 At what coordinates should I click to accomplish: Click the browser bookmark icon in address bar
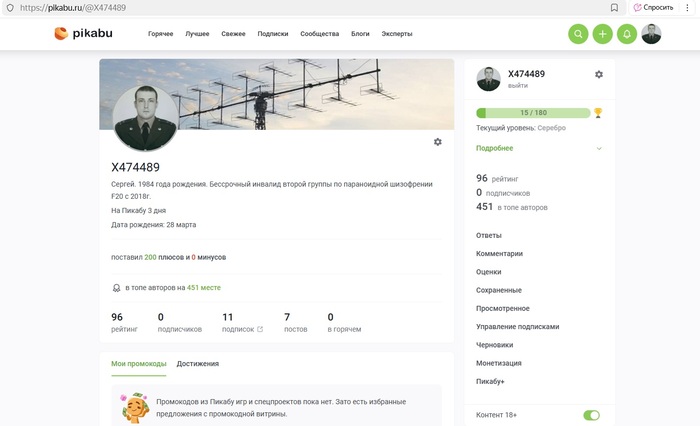click(614, 7)
